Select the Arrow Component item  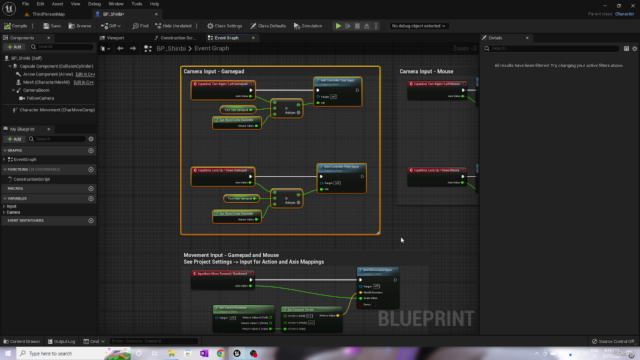(x=47, y=74)
